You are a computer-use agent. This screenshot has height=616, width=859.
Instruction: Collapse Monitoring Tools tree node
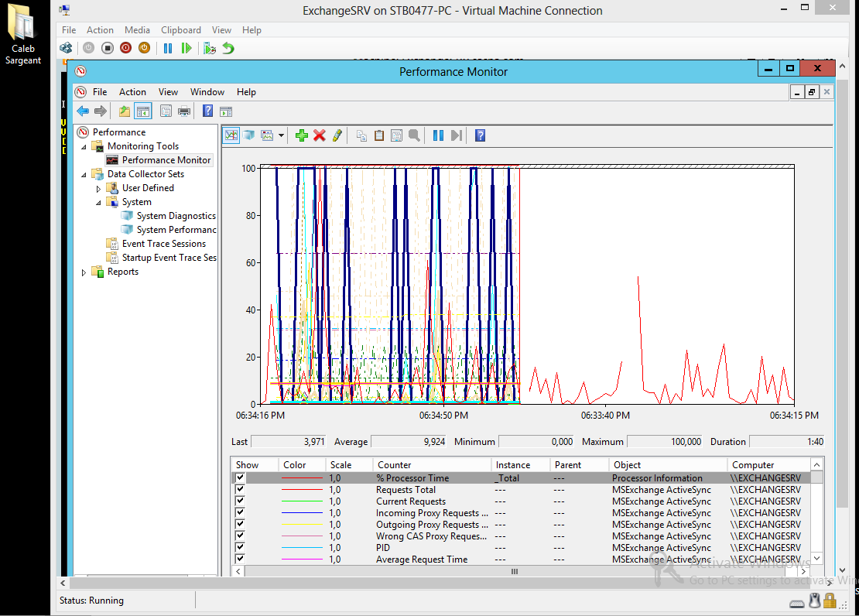(x=84, y=146)
